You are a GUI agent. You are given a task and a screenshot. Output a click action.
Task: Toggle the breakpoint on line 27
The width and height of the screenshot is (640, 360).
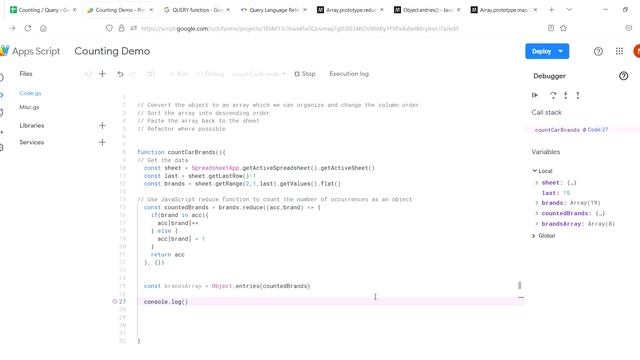tap(115, 302)
